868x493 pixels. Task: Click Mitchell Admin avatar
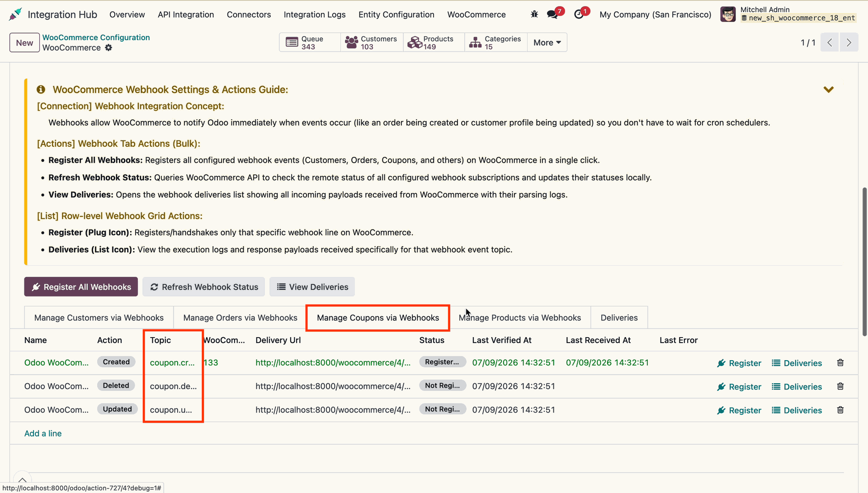(x=728, y=14)
